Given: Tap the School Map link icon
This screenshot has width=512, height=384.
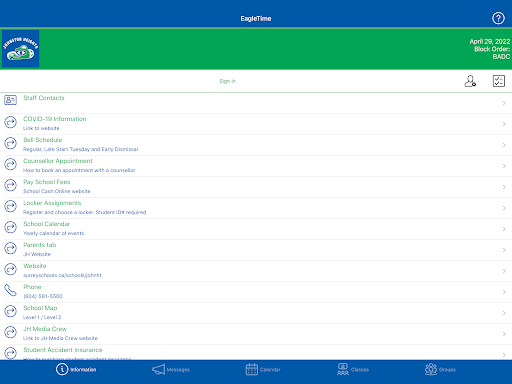Looking at the screenshot, I should tap(10, 311).
